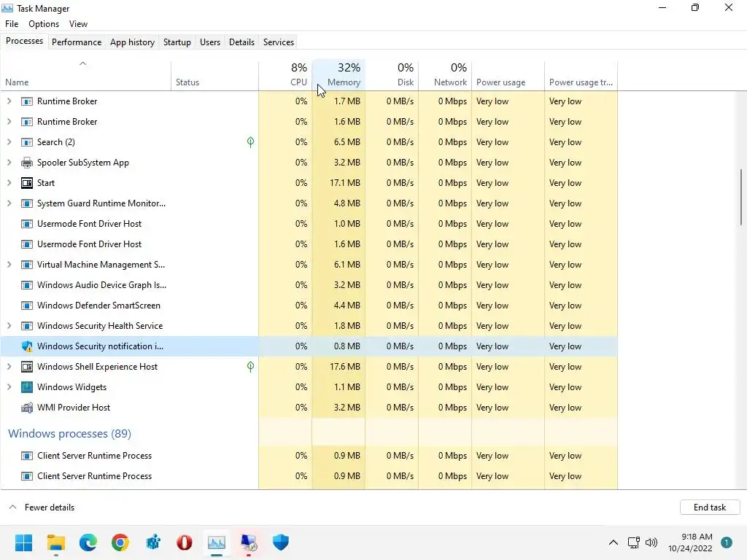747x560 pixels.
Task: Switch to the Performance tab
Action: click(77, 42)
